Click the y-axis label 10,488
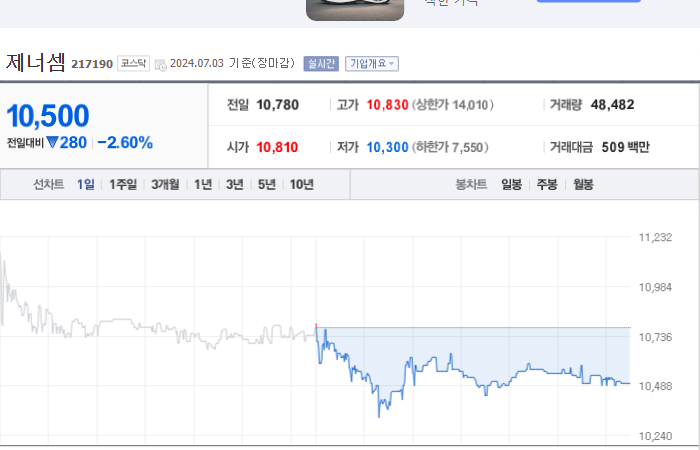This screenshot has width=700, height=450. (x=655, y=387)
